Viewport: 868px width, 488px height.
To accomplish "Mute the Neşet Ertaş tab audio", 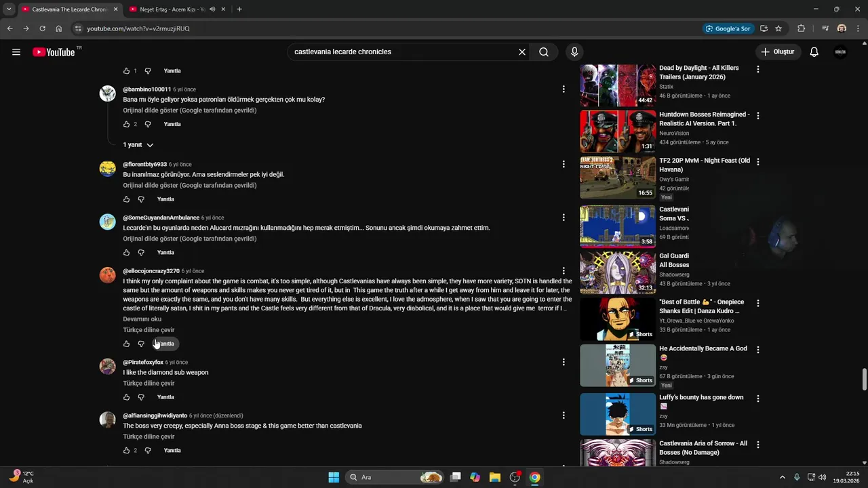I will pos(212,9).
